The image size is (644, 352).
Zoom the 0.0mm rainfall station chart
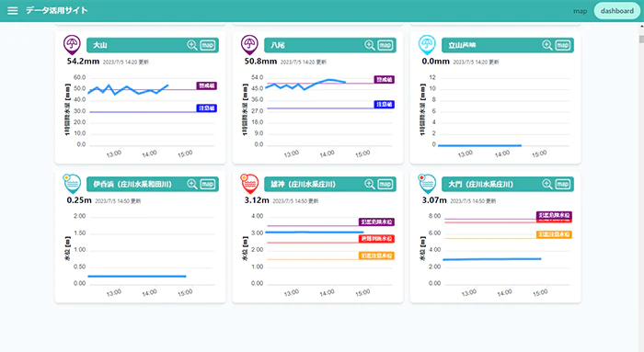(546, 45)
